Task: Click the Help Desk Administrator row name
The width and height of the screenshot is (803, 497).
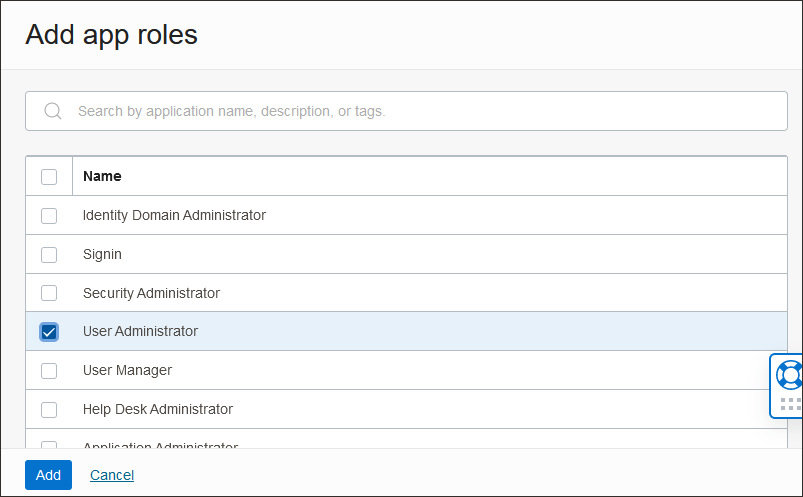Action: (x=158, y=409)
